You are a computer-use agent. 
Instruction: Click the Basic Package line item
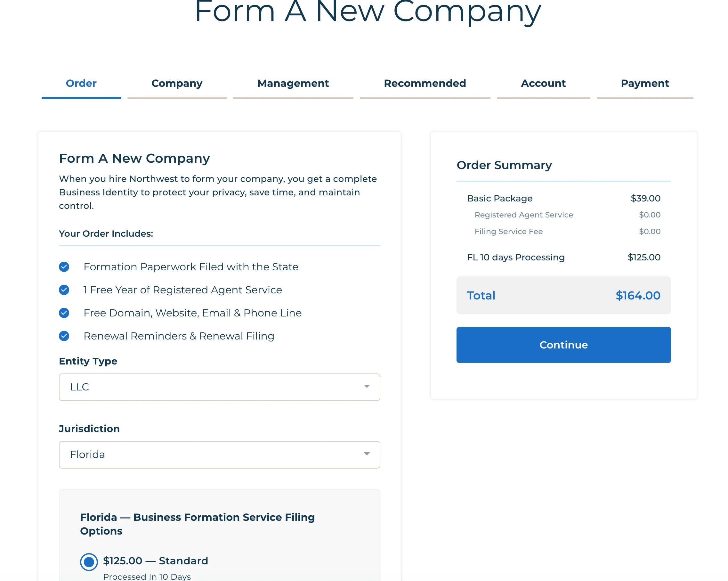[x=499, y=198]
